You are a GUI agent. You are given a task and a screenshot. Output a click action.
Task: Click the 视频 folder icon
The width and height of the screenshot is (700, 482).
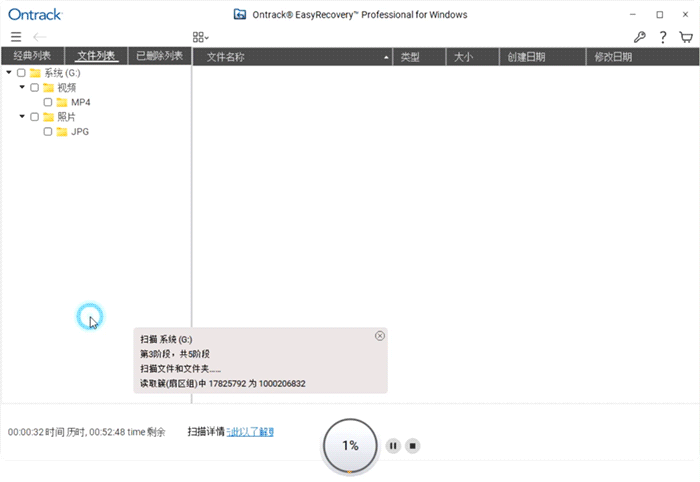(x=49, y=87)
